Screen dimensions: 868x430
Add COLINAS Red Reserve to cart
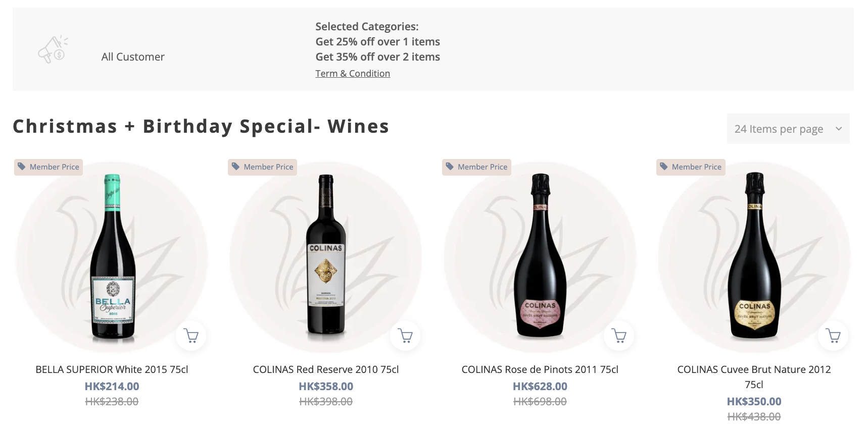pos(405,336)
